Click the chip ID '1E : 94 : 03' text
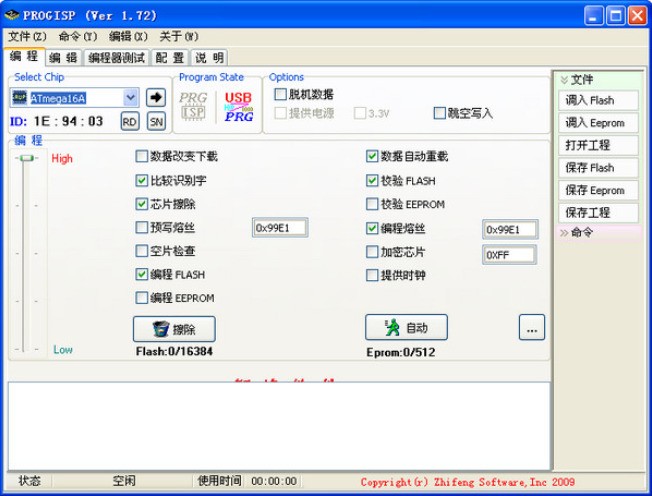This screenshot has width=652, height=496. (x=69, y=121)
